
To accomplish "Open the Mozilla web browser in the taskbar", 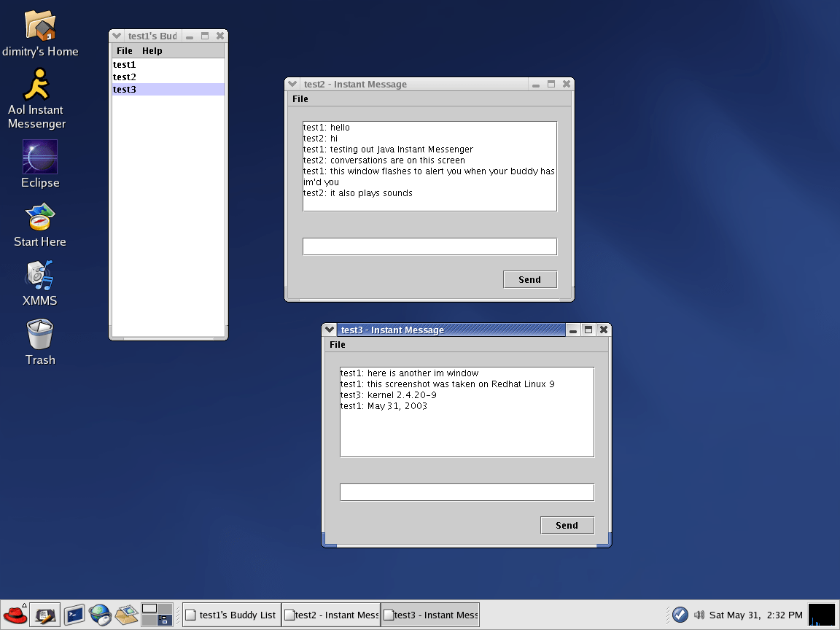I will (x=100, y=614).
